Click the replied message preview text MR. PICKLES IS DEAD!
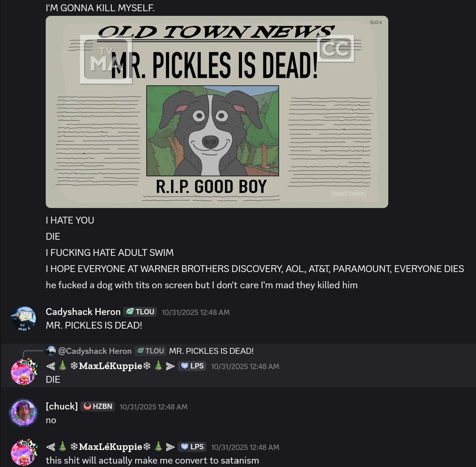This screenshot has width=476, height=467. (x=212, y=351)
